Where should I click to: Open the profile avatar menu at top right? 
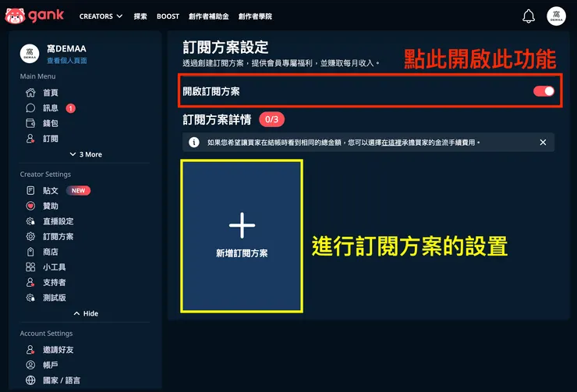[556, 16]
